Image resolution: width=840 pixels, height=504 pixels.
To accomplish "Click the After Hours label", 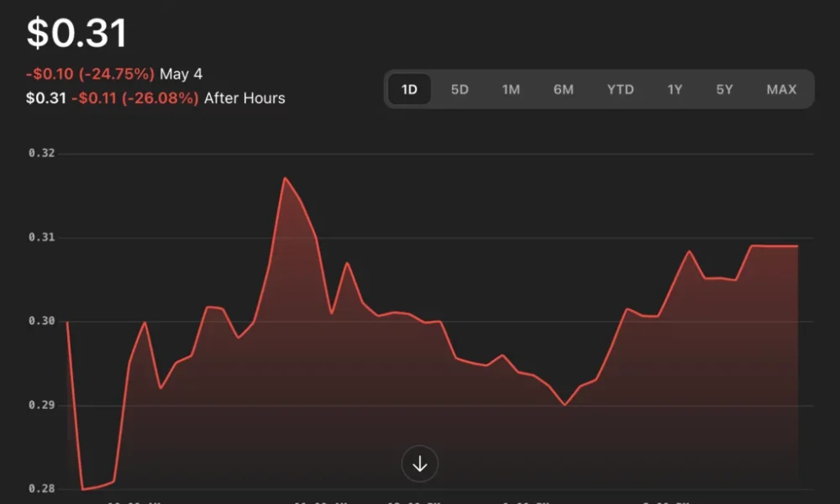I will (x=244, y=98).
